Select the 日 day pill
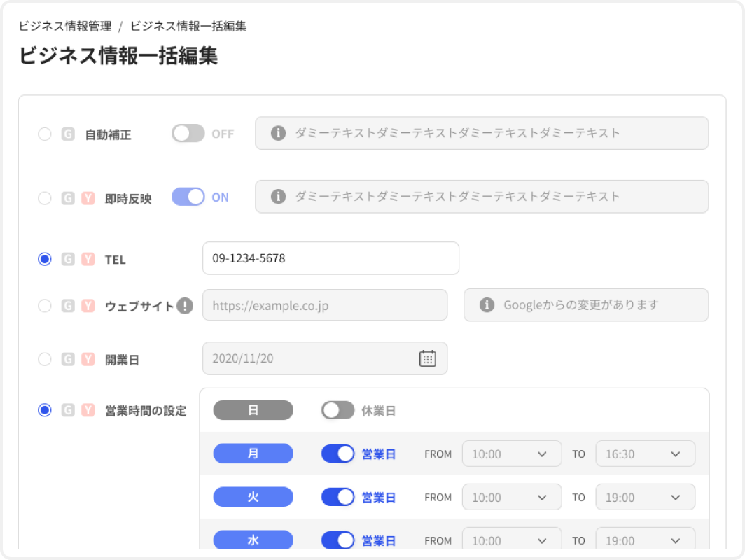The image size is (745, 560). (253, 410)
